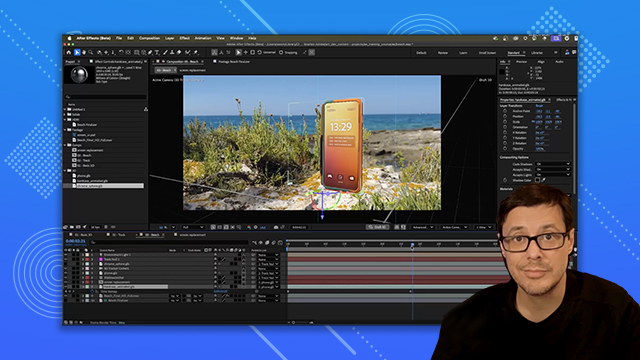Click the chrome sphere thumbnail in Project panel
Viewport: 640px width, 360px height.
point(79,75)
